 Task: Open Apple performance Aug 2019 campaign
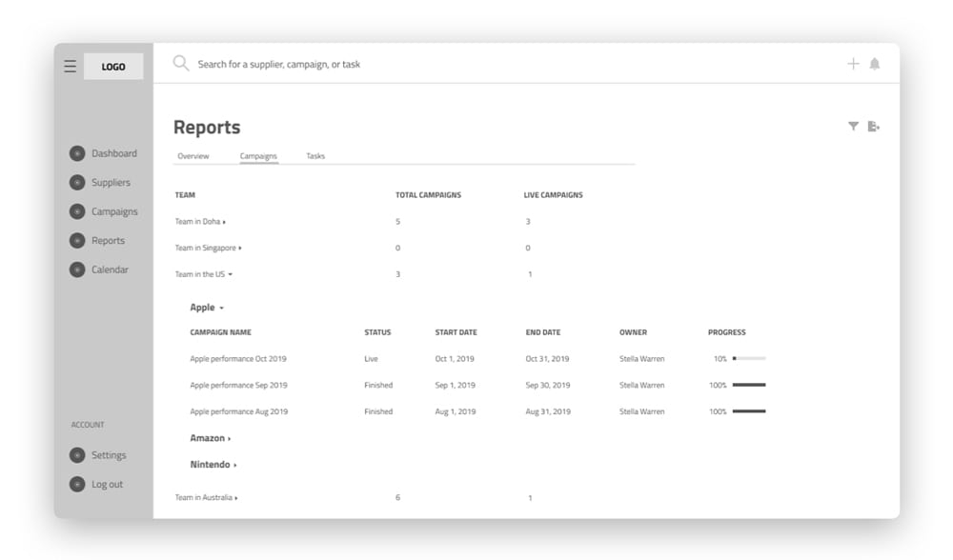click(x=239, y=411)
